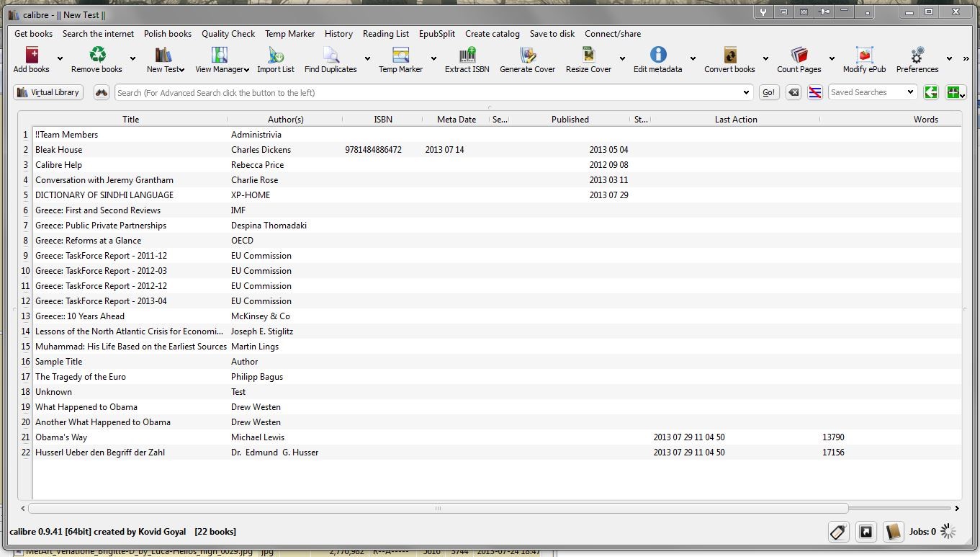
Task: Toggle the Tag Browser panel button
Action: [838, 532]
